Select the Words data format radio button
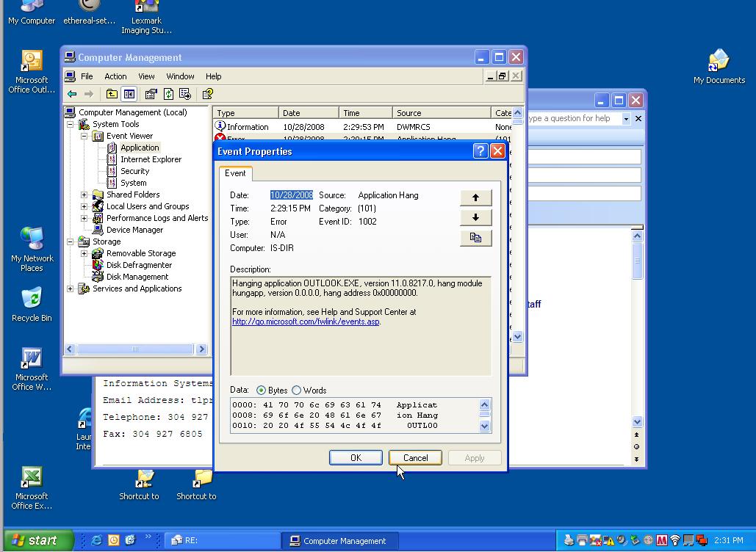This screenshot has width=756, height=552. click(x=297, y=391)
